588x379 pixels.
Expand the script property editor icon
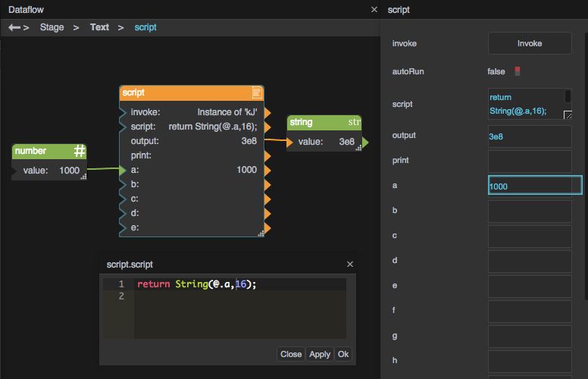pos(568,114)
